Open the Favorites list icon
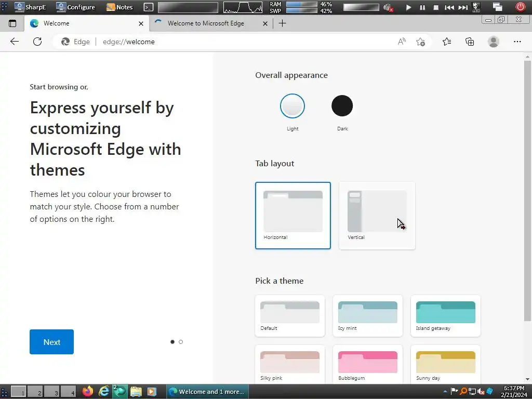 pyautogui.click(x=447, y=42)
